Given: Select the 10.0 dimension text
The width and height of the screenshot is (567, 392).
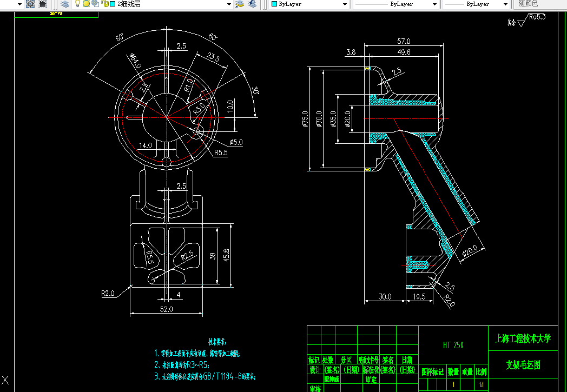Looking at the screenshot, I should point(230,107).
